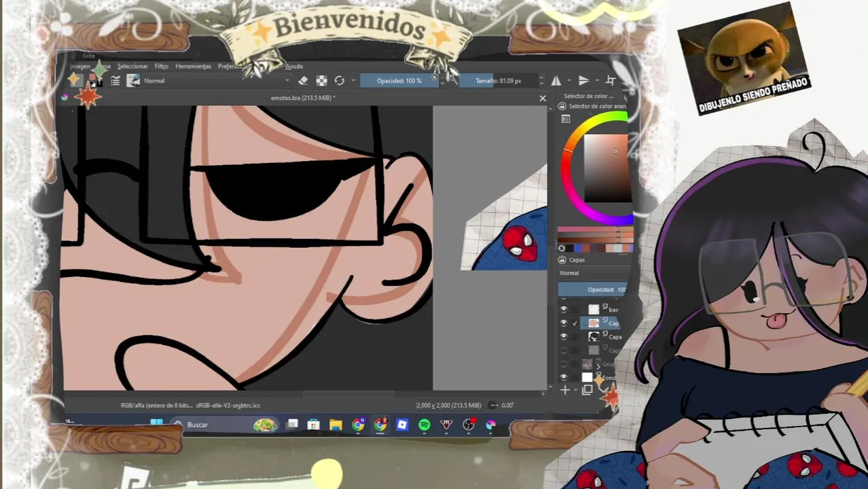Toggle eraser mode in Krita toolbar
The image size is (868, 489).
tap(303, 81)
